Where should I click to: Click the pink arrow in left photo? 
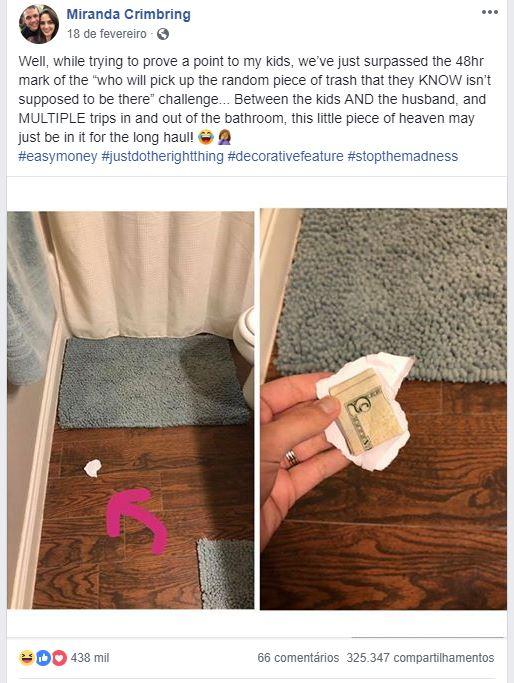pyautogui.click(x=137, y=521)
